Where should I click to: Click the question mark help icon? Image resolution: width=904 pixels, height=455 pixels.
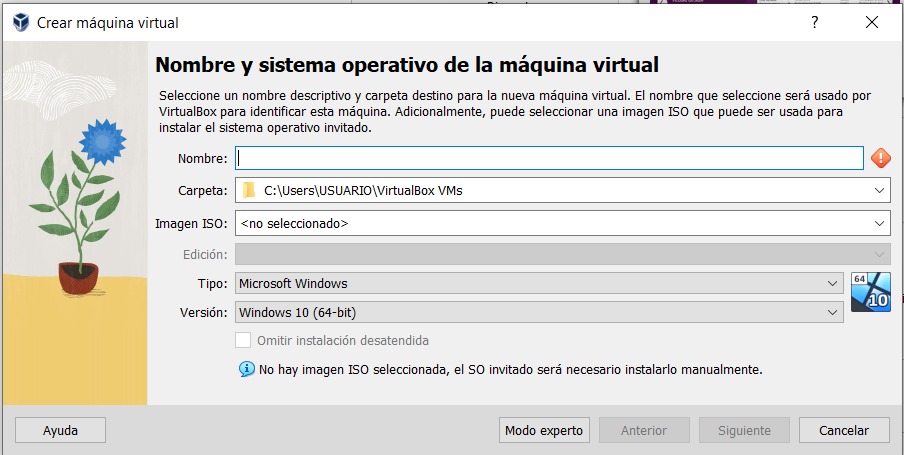(x=815, y=22)
